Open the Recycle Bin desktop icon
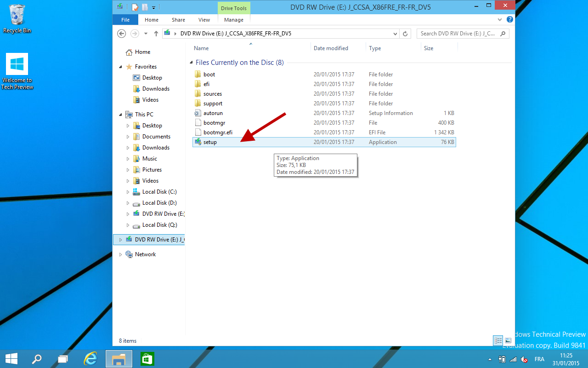 pyautogui.click(x=17, y=18)
